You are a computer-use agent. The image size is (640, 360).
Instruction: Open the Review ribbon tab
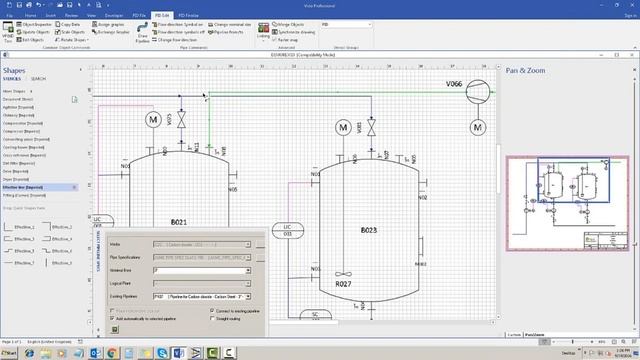pyautogui.click(x=71, y=16)
